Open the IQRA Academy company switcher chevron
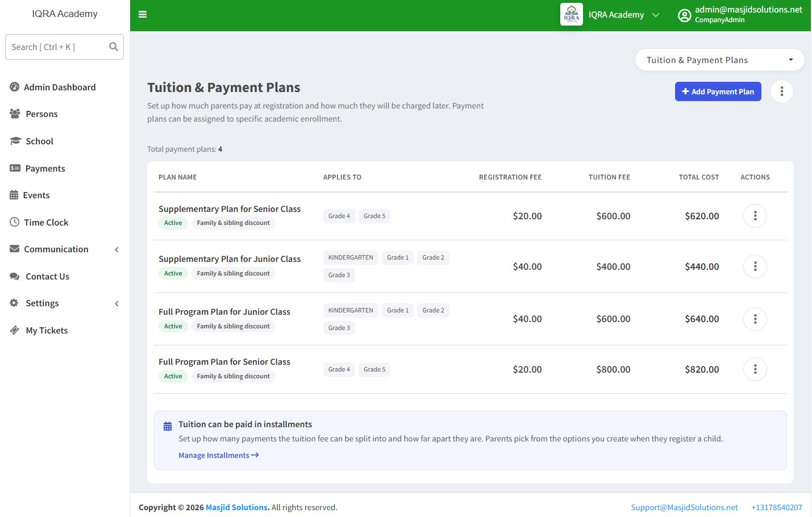Screen dimensions: 812x517 point(656,15)
